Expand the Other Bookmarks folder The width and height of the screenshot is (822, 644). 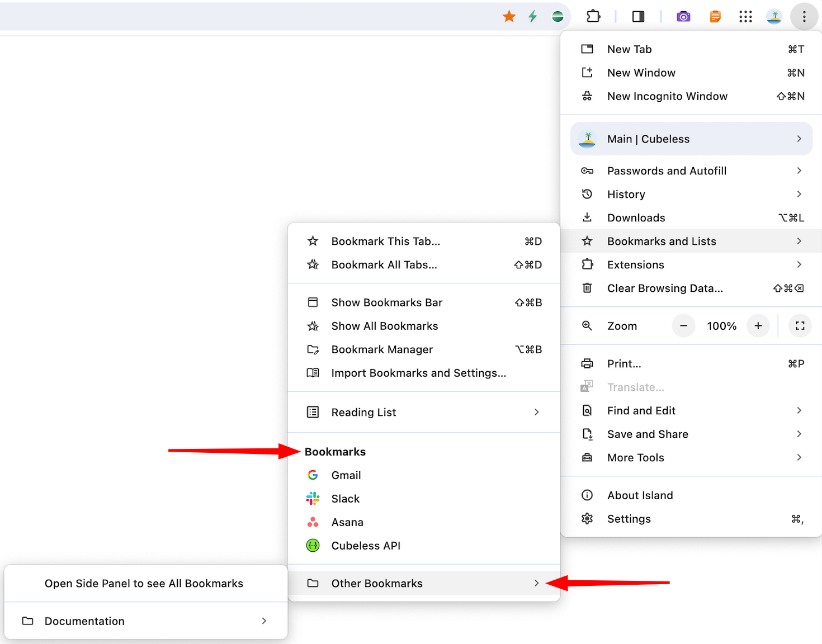coord(424,583)
